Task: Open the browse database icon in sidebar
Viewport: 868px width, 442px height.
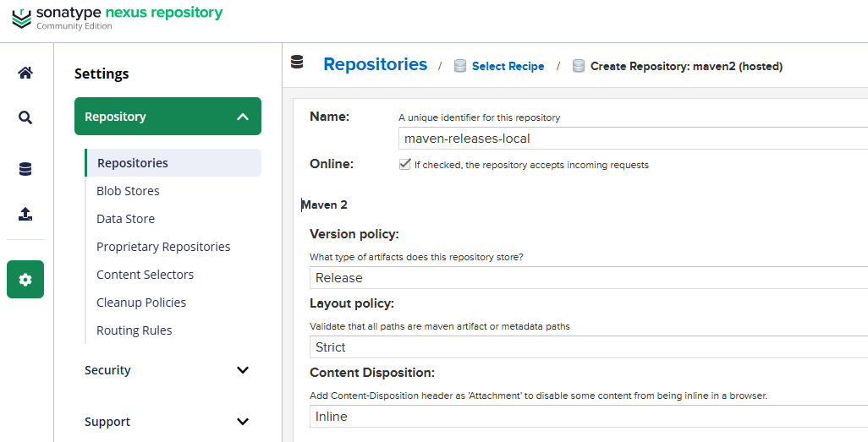Action: click(25, 169)
